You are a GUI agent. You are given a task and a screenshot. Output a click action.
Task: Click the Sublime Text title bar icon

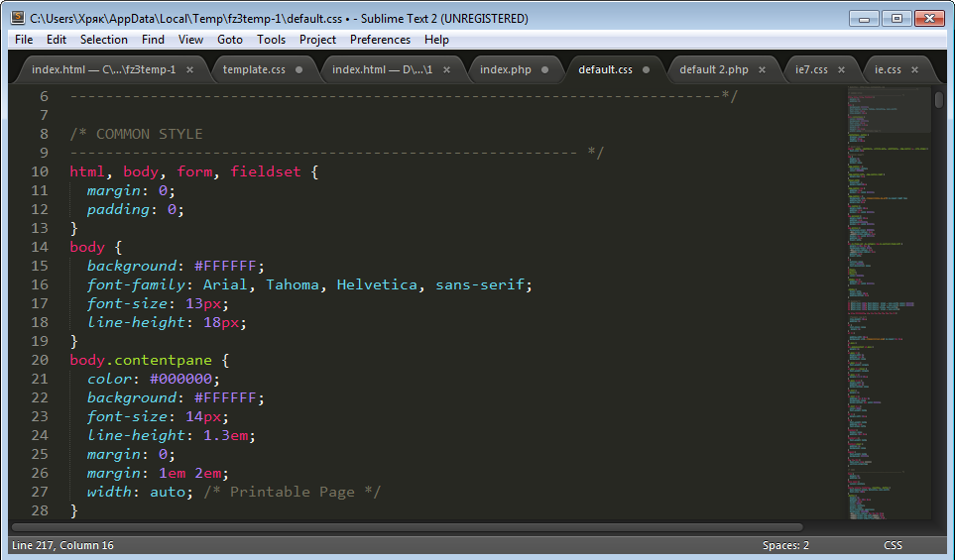(x=17, y=18)
